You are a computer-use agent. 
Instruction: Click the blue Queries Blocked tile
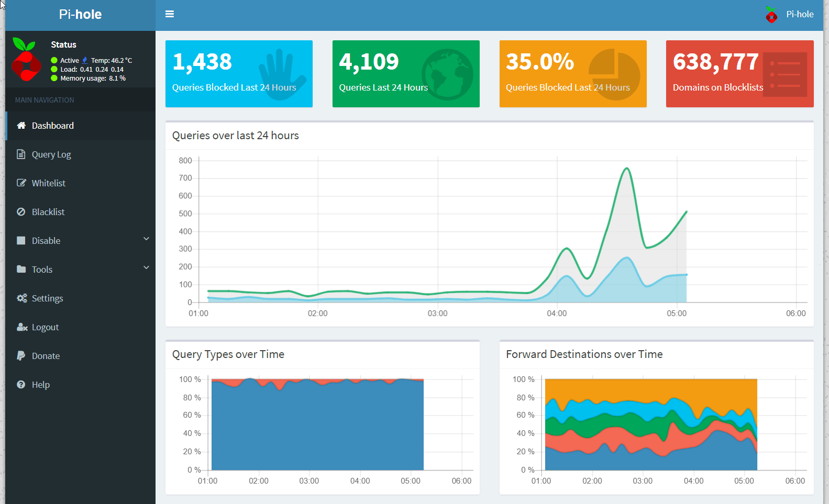pos(239,74)
